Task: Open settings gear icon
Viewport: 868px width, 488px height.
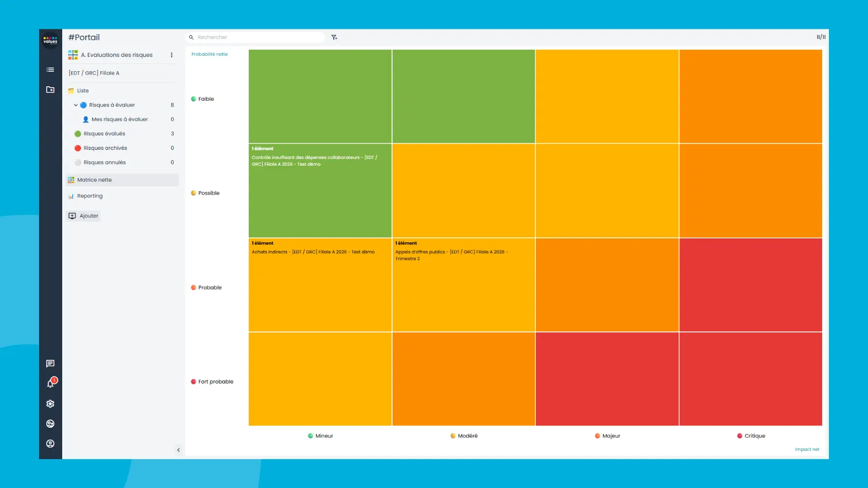Action: pyautogui.click(x=50, y=404)
